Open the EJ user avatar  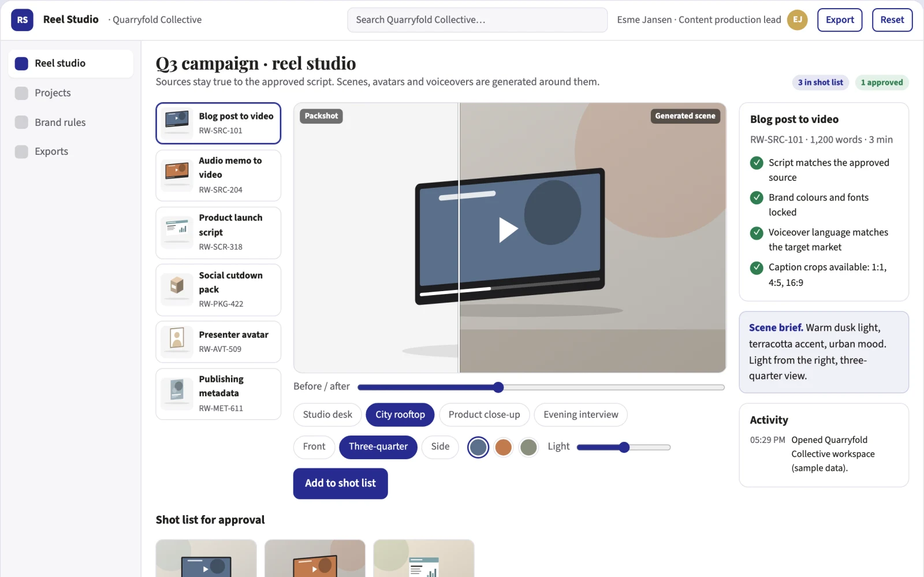797,20
